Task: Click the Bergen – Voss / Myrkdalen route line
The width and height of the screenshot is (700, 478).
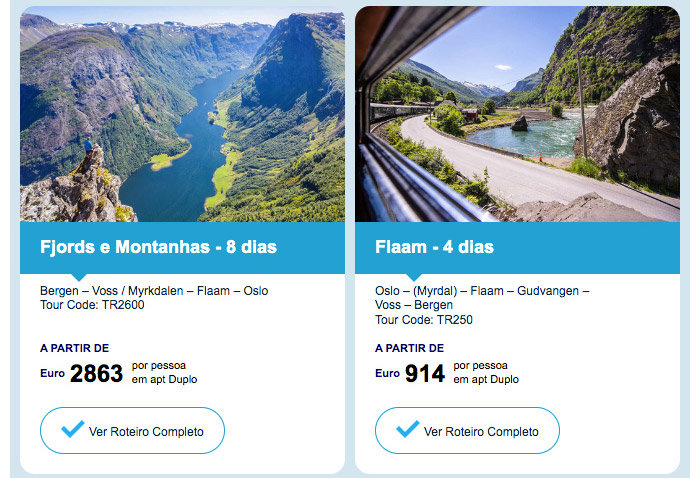Action: [154, 291]
